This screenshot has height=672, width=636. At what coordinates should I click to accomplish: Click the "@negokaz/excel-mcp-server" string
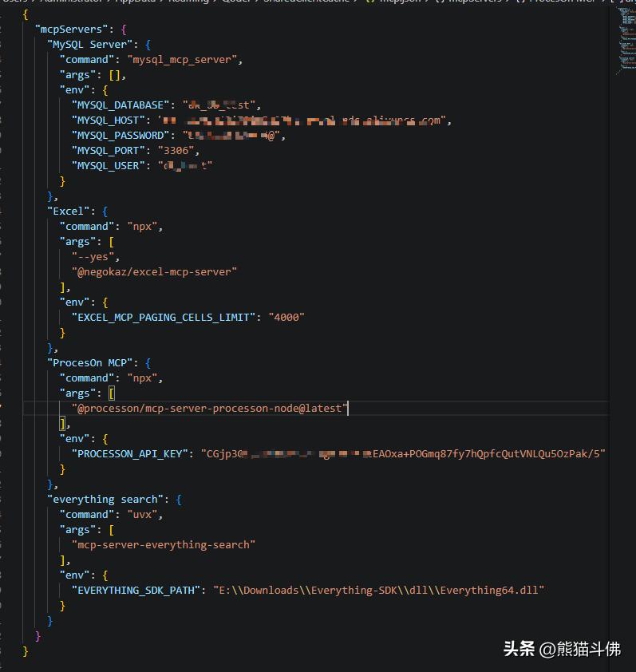coord(154,271)
